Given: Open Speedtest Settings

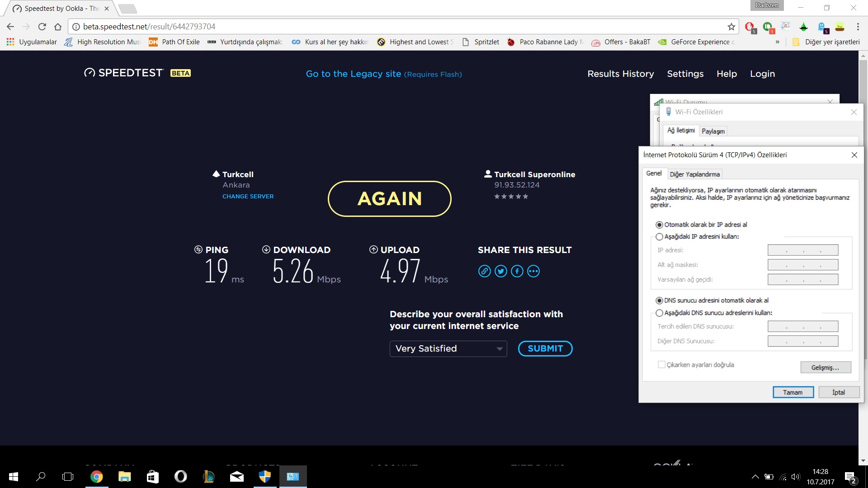Looking at the screenshot, I should coord(685,74).
